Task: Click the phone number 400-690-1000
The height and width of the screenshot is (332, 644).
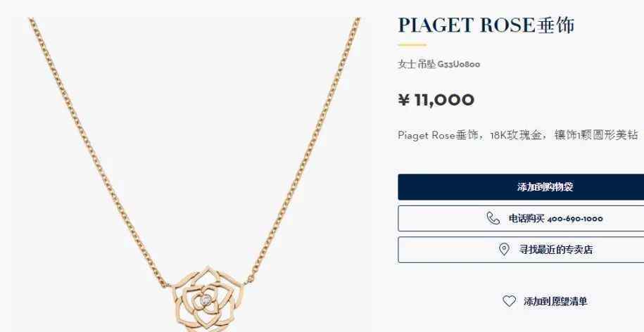Action: [575, 219]
